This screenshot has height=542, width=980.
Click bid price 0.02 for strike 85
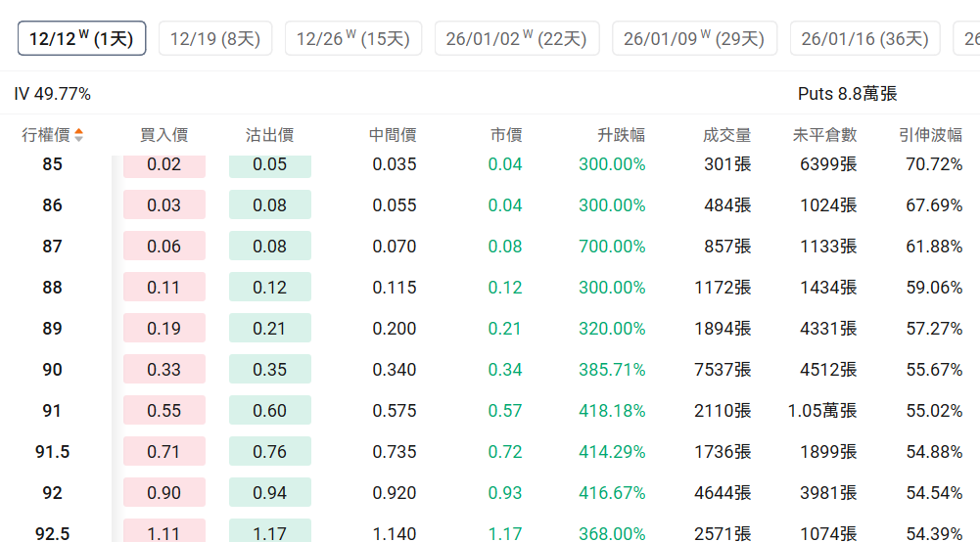tap(164, 164)
